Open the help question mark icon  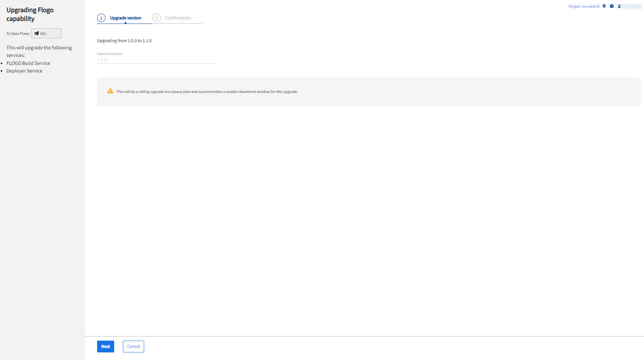[x=612, y=6]
